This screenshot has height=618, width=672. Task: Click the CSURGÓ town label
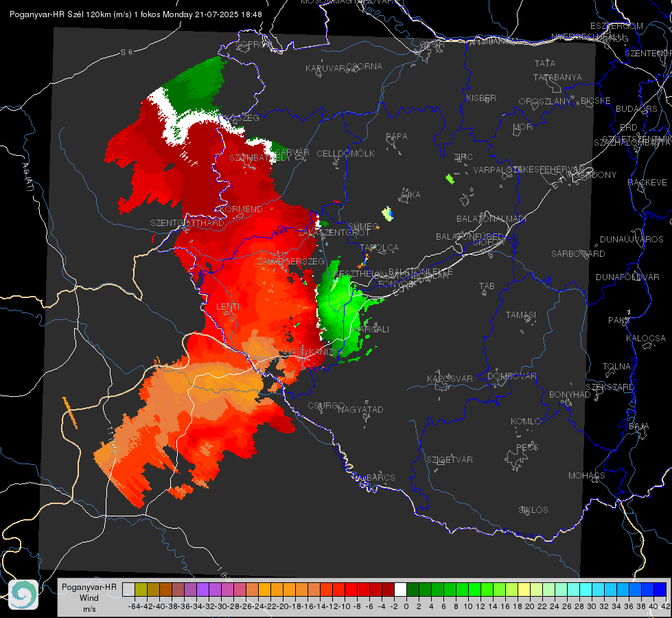point(326,405)
